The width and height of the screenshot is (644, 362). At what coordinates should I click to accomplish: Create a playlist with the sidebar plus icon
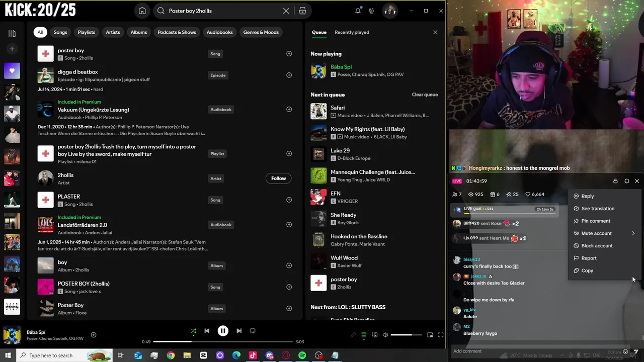point(12,49)
